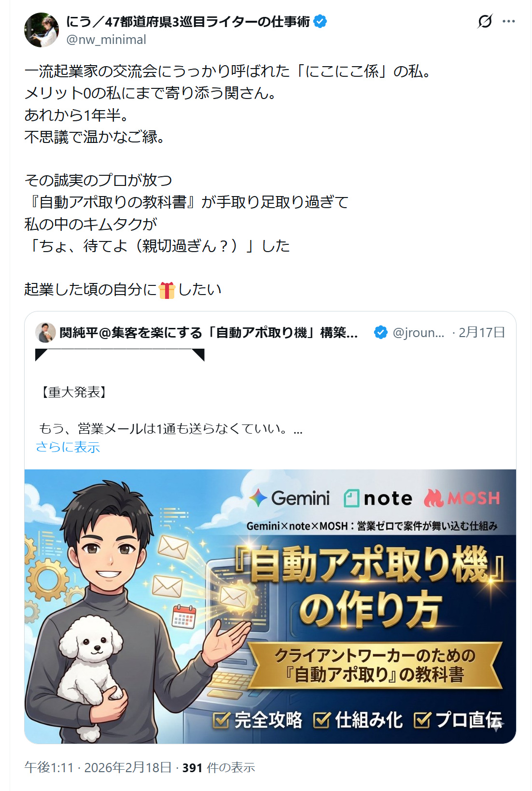Click the Gemini logo in the banner image
532x791 pixels.
[290, 498]
